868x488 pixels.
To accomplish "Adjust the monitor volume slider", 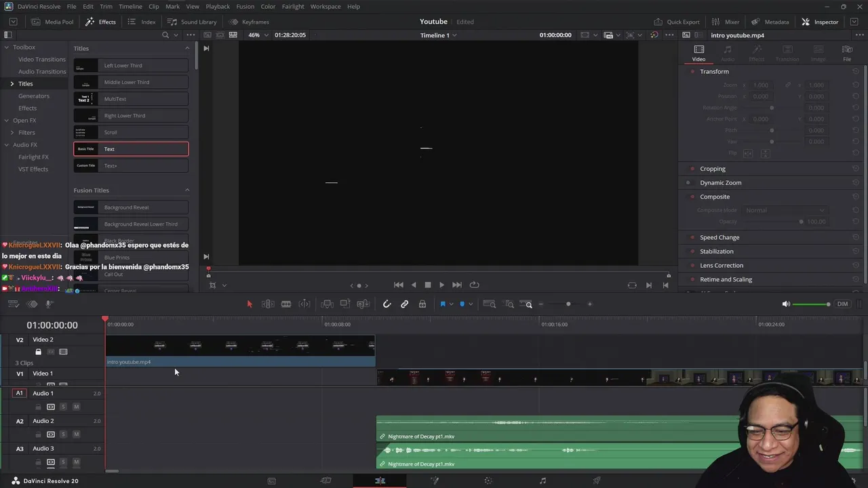I will coord(811,304).
